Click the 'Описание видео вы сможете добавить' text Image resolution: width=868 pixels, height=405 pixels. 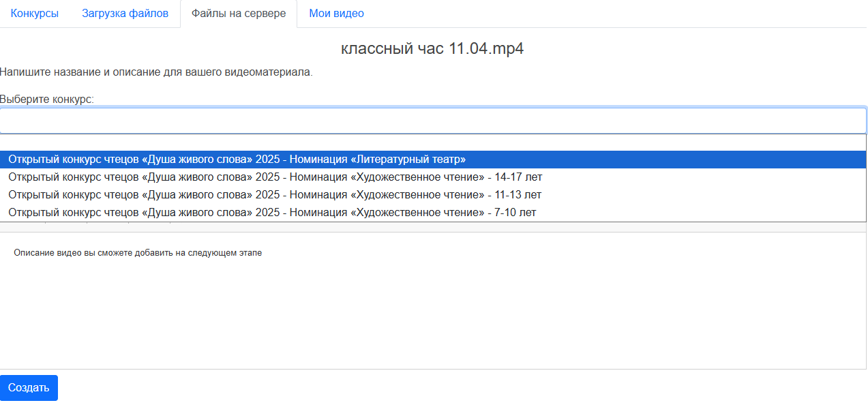[138, 253]
